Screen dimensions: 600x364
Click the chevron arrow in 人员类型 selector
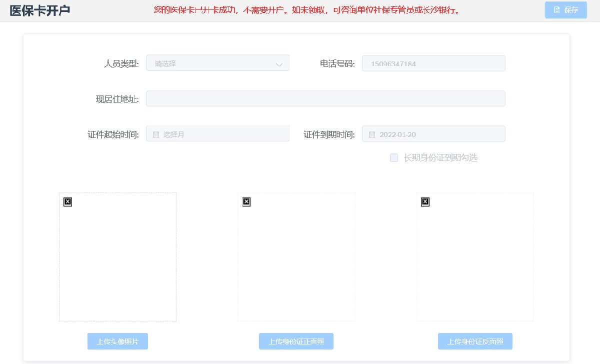(x=279, y=64)
